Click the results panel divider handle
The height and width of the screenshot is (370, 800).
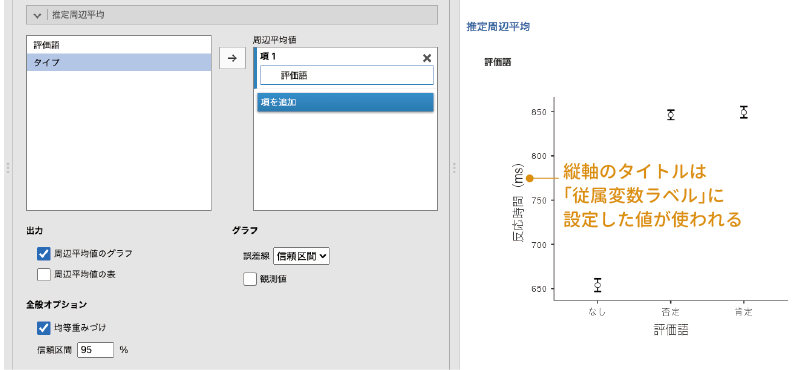coord(454,168)
